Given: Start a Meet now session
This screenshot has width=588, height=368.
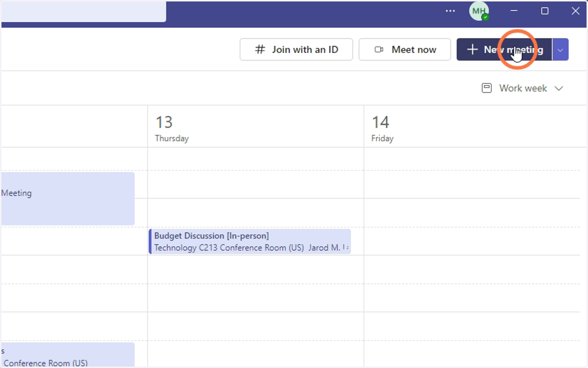Looking at the screenshot, I should (405, 50).
